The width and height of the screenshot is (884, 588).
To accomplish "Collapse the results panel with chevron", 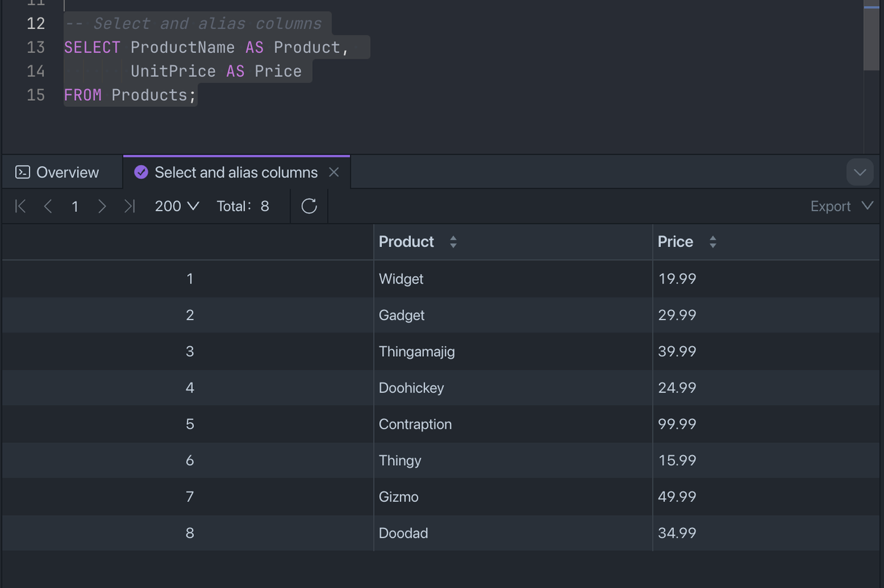I will coord(860,173).
